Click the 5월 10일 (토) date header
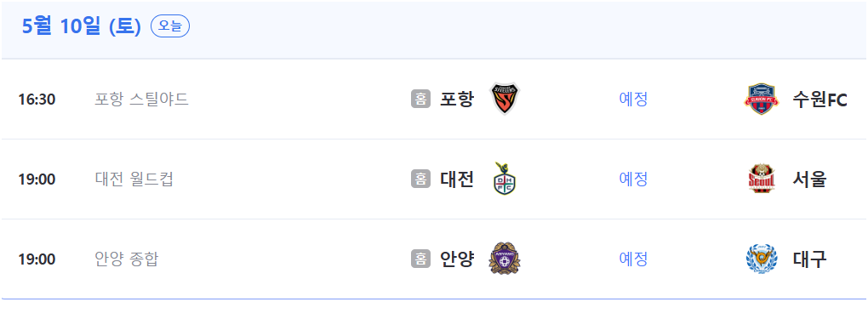Viewport: 868px width, 319px height. (x=82, y=26)
